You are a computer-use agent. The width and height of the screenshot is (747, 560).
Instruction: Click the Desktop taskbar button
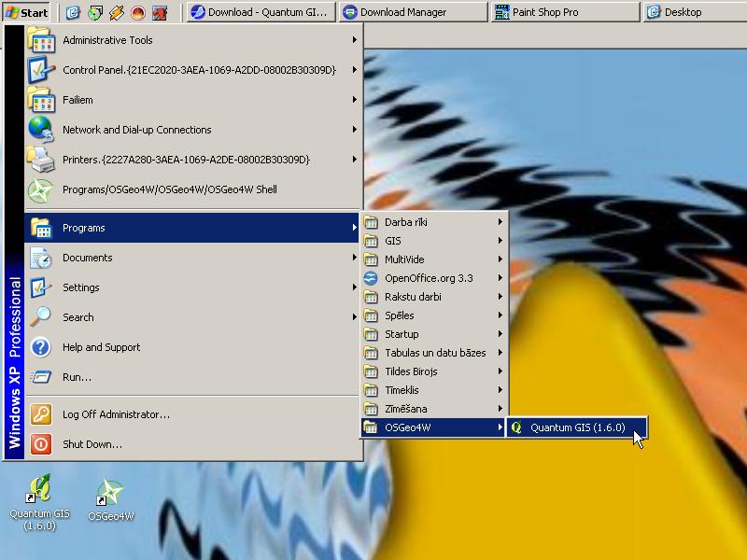pyautogui.click(x=695, y=12)
